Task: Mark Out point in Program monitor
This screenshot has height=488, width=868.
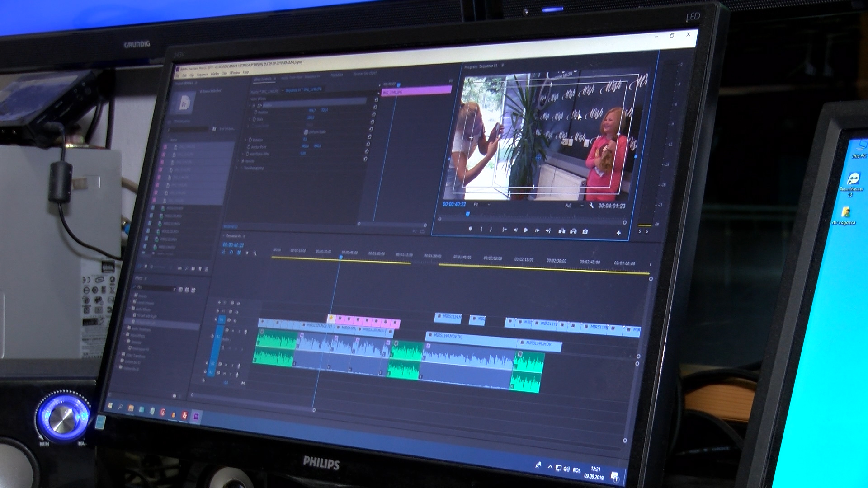Action: (491, 230)
